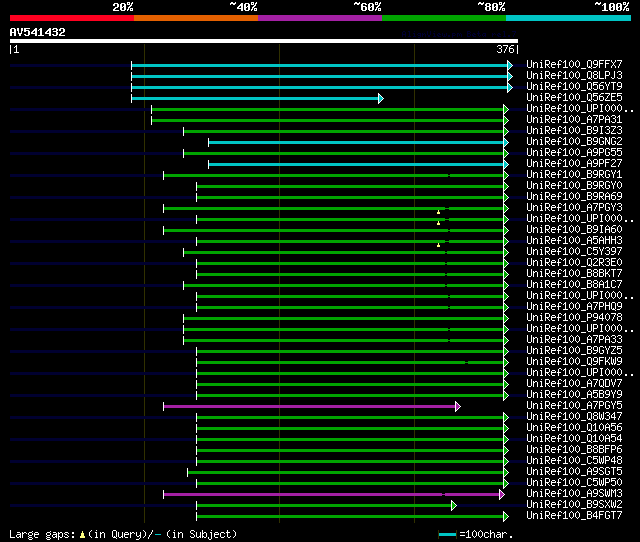Screen dimensions: 640x542
Task: Click the 'Large gaps' legend text
Action: tap(42, 534)
